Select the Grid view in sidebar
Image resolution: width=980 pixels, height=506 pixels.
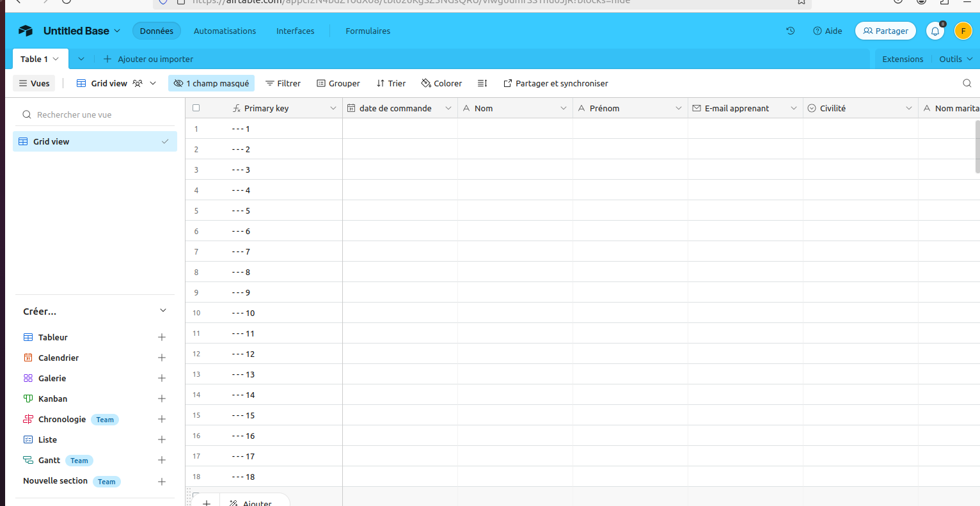pyautogui.click(x=95, y=141)
